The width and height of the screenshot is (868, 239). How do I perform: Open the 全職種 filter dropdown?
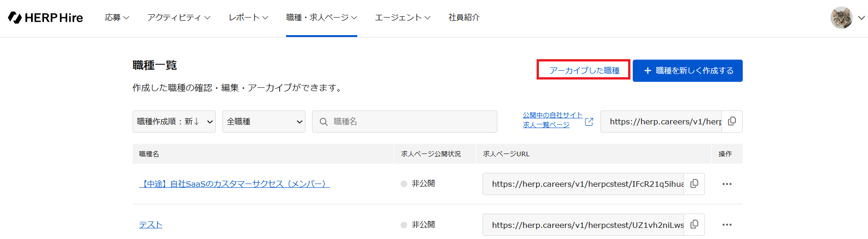(263, 122)
